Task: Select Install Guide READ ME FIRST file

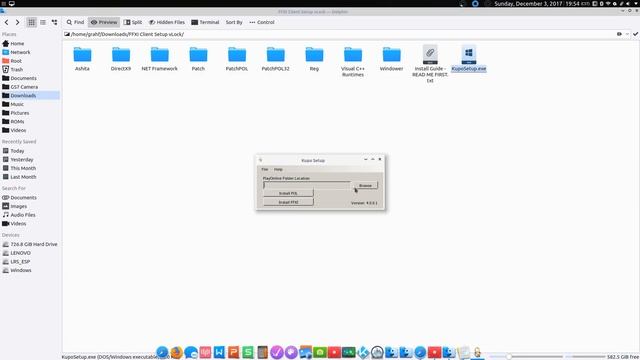Action: 430,64
